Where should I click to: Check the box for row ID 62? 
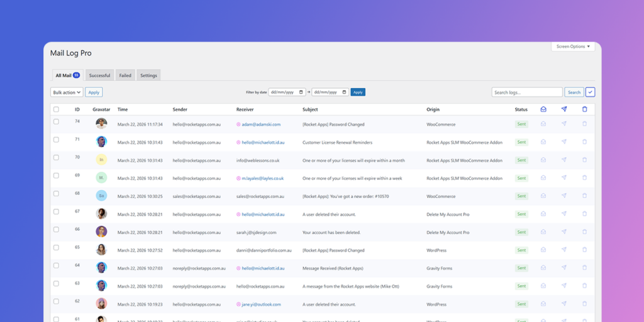(x=56, y=302)
